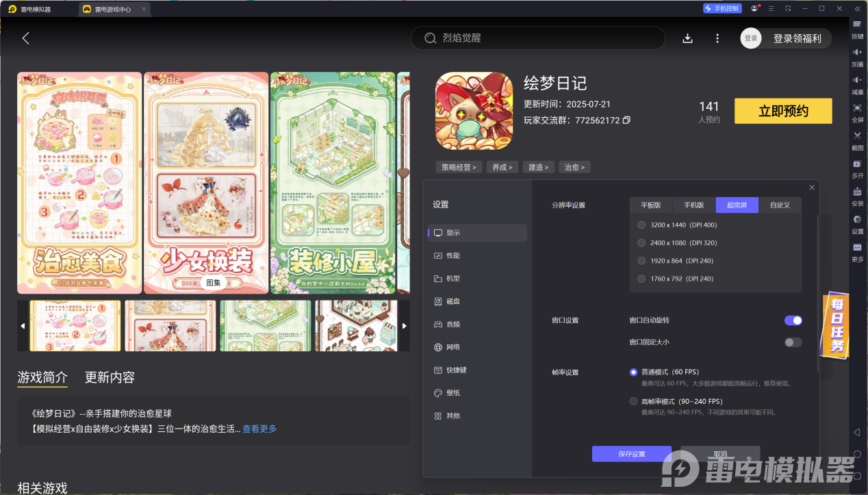Image resolution: width=868 pixels, height=495 pixels.
Task: Open the 治愈 tag
Action: (x=575, y=167)
